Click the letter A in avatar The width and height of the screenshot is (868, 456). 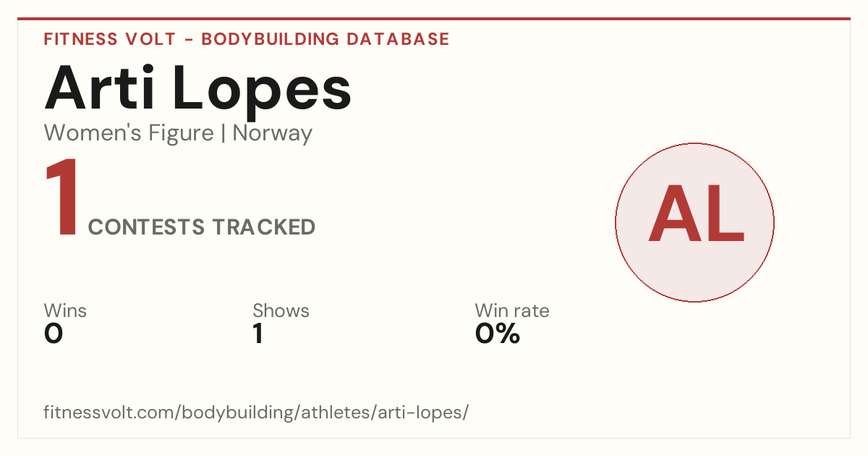tap(672, 214)
